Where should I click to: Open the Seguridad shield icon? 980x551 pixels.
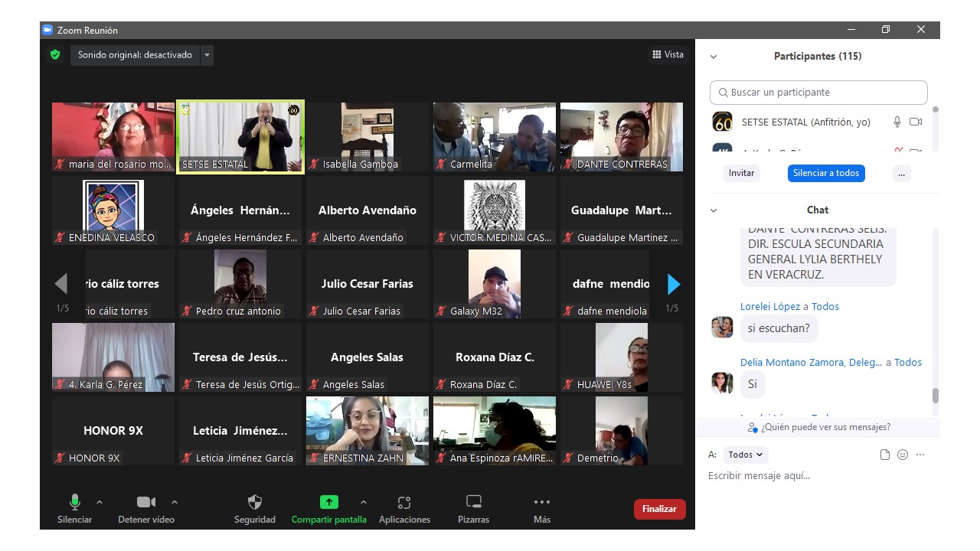click(255, 502)
